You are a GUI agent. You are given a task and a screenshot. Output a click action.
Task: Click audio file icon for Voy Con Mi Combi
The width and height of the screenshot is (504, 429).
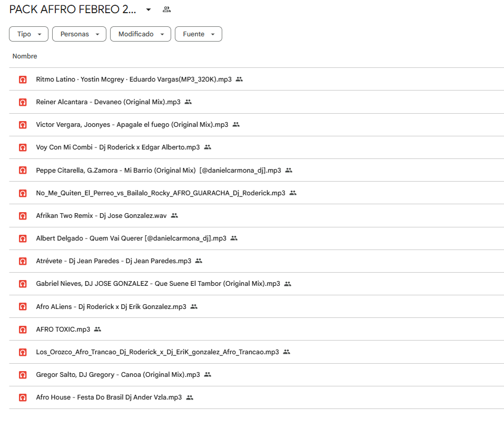tap(23, 147)
